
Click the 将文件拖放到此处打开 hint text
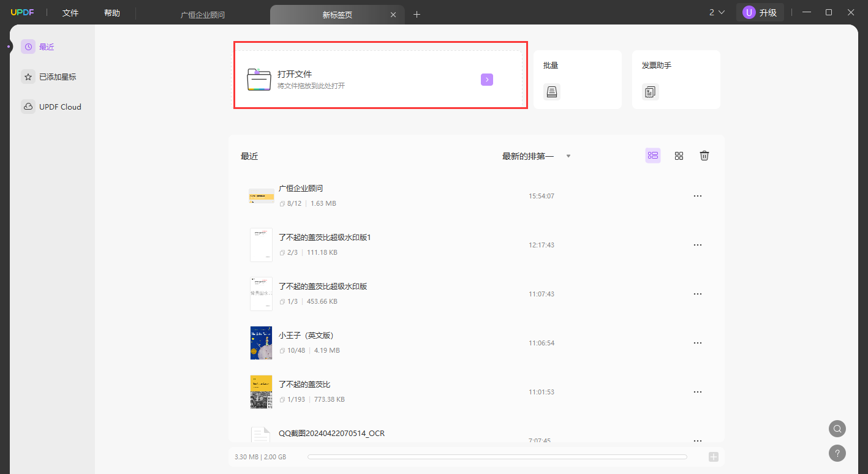311,86
